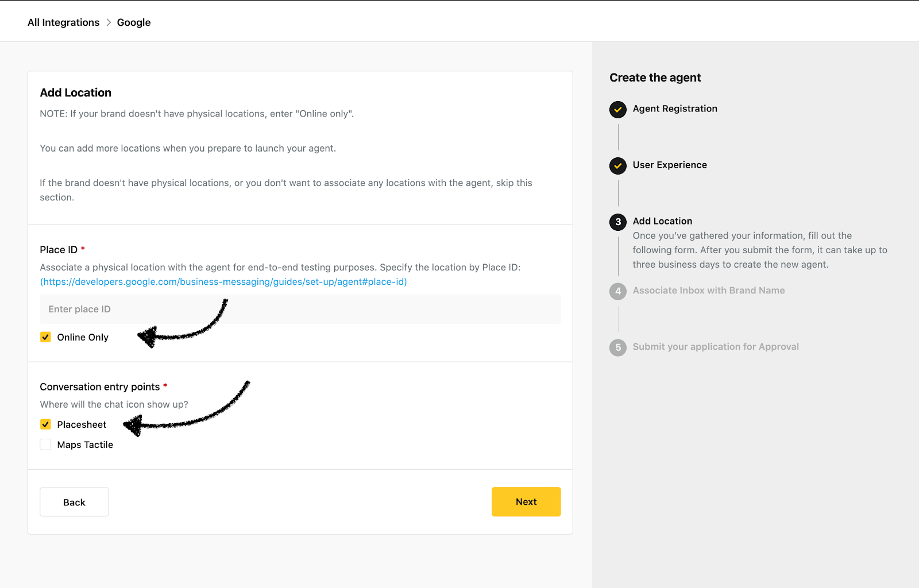The image size is (919, 588).
Task: Enable the Maps Tactile checkbox
Action: 45,444
